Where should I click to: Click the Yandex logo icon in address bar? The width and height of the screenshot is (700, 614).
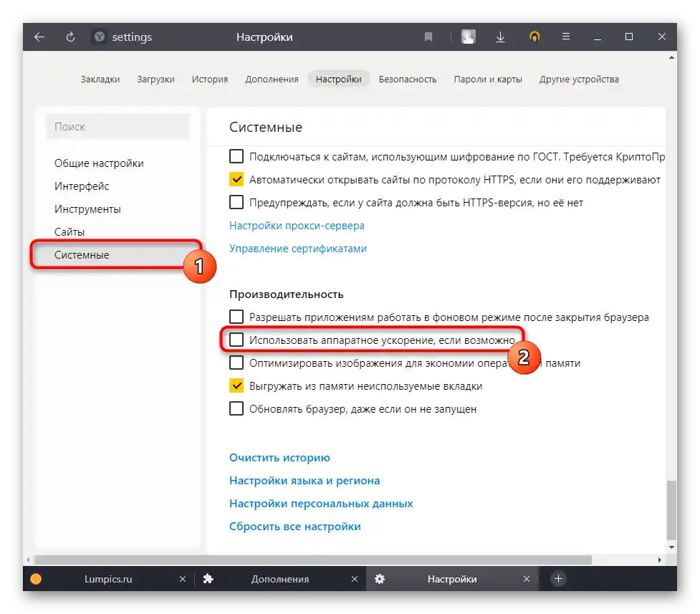pos(100,37)
